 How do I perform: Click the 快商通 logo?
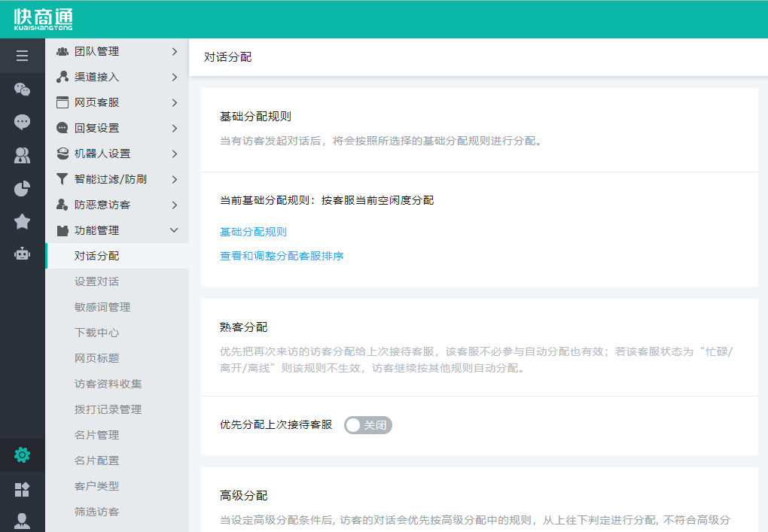43,20
